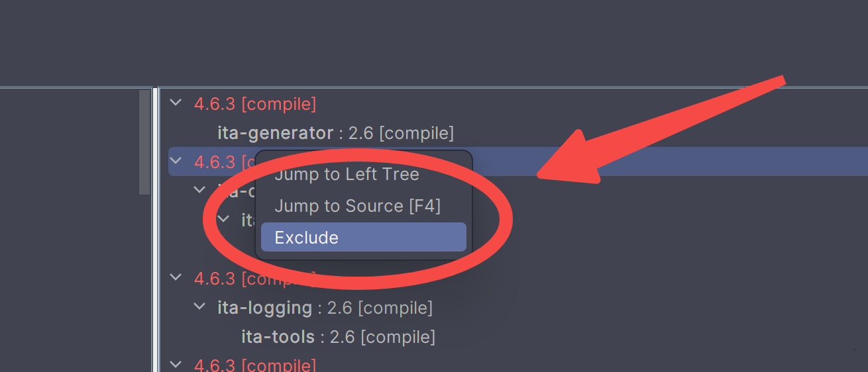Collapse the bottom-most 4.6.3 node
This screenshot has height=372, width=868.
175,365
